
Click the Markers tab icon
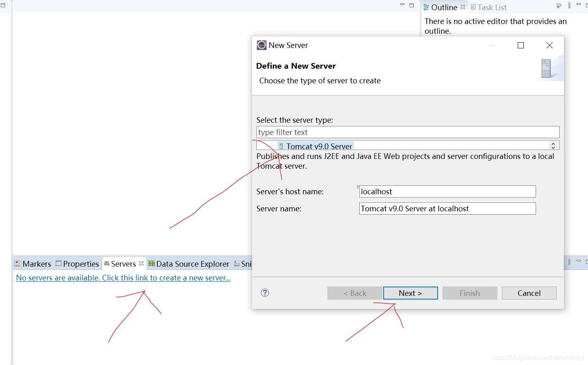pyautogui.click(x=17, y=263)
